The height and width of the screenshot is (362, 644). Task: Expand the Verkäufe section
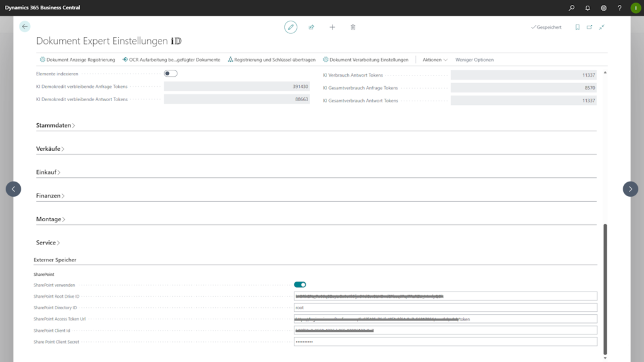pos(50,149)
